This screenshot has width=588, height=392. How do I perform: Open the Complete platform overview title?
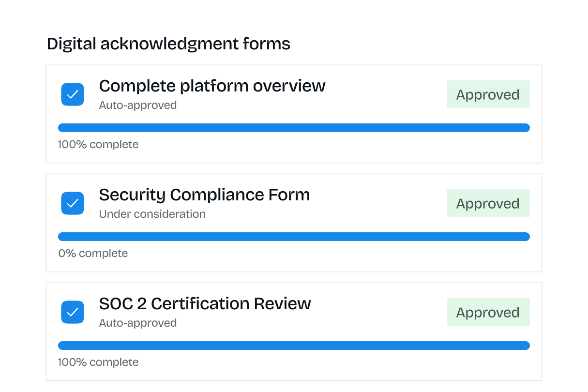pyautogui.click(x=212, y=86)
